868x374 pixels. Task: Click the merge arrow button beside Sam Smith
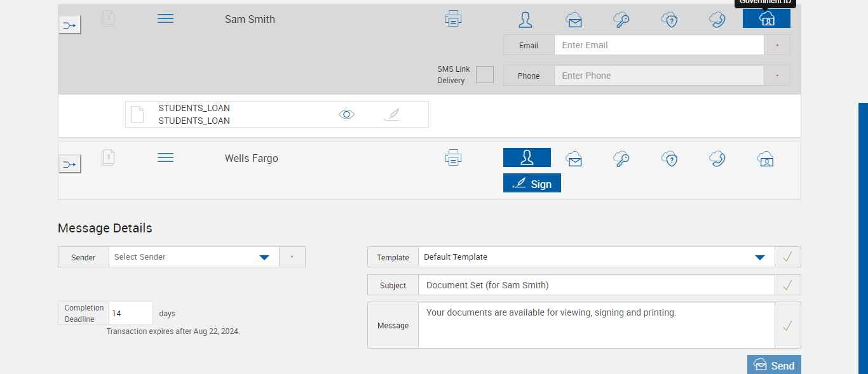point(70,25)
